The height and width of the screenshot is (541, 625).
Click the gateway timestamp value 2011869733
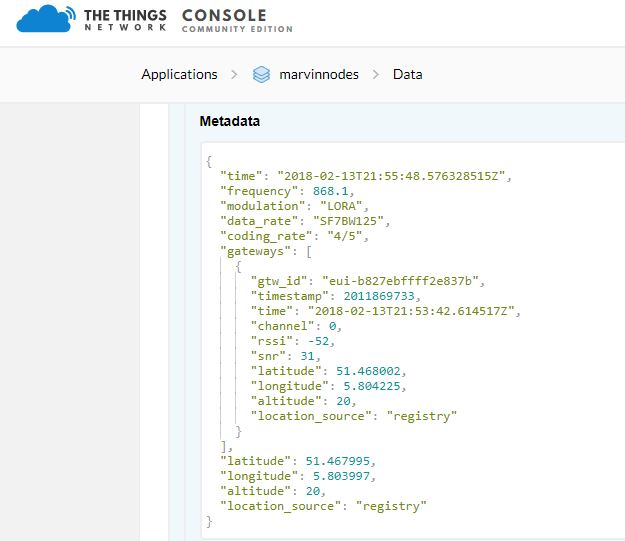point(370,296)
